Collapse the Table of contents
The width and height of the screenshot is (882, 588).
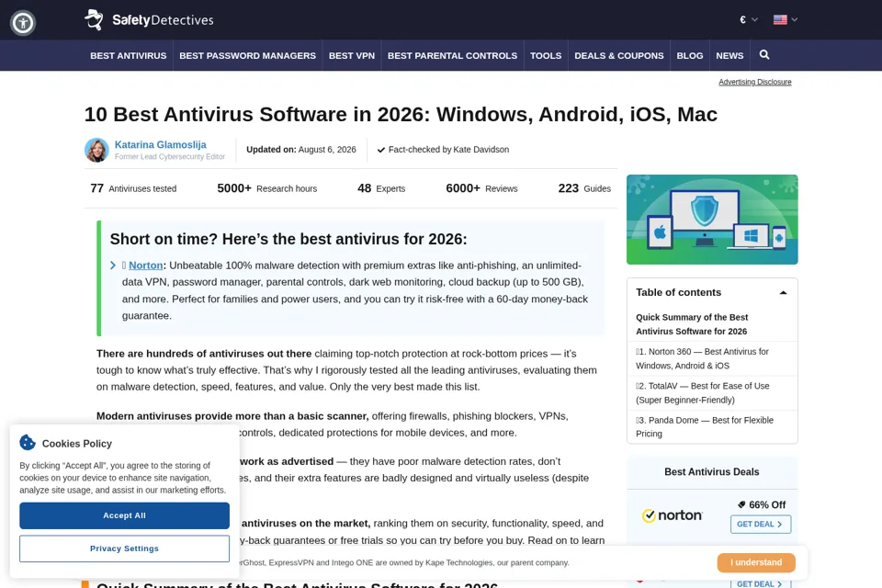pos(783,292)
